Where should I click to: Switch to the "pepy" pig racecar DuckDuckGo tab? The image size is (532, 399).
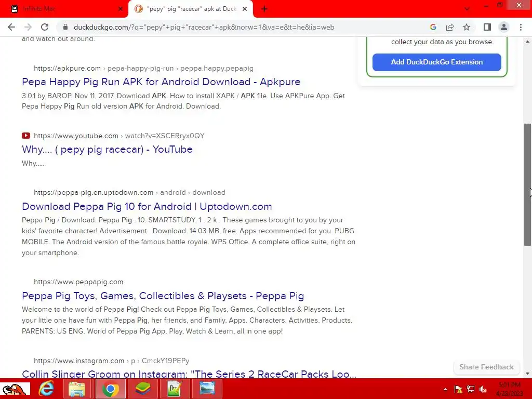(x=191, y=9)
